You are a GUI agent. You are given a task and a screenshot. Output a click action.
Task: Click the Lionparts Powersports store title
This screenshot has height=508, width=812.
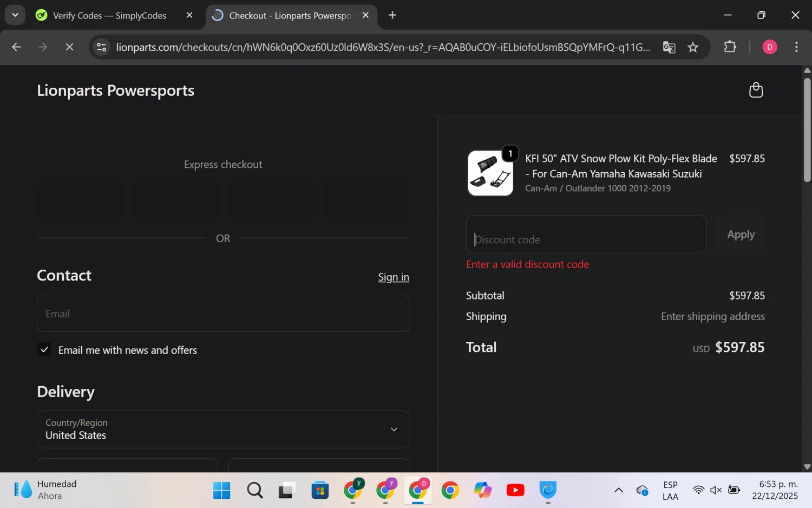click(115, 90)
